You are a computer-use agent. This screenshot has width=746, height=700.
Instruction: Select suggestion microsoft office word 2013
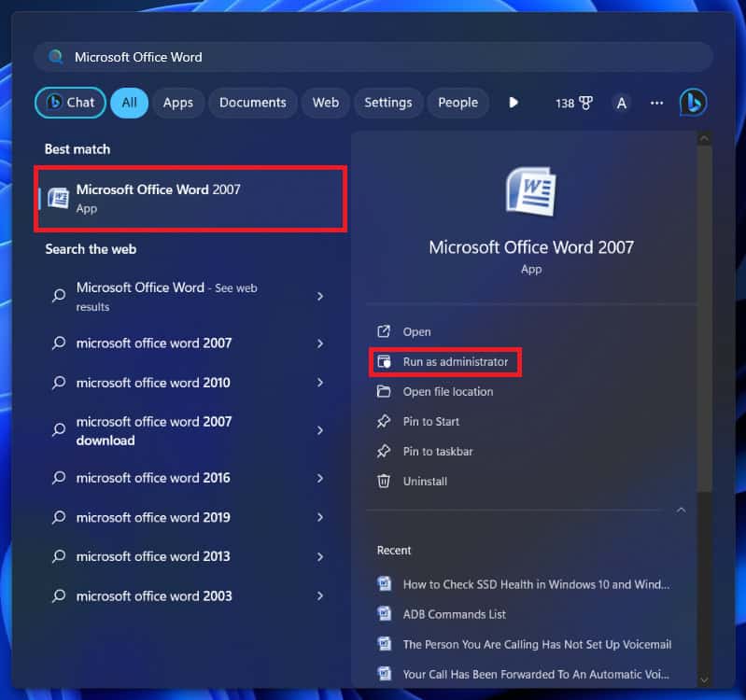[153, 556]
